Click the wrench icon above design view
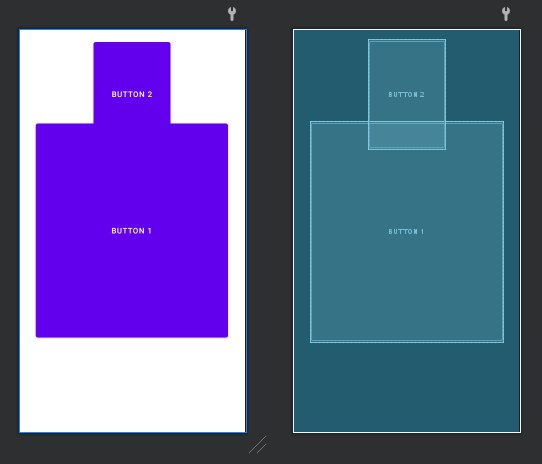Viewport: 542px width, 464px height. click(232, 14)
